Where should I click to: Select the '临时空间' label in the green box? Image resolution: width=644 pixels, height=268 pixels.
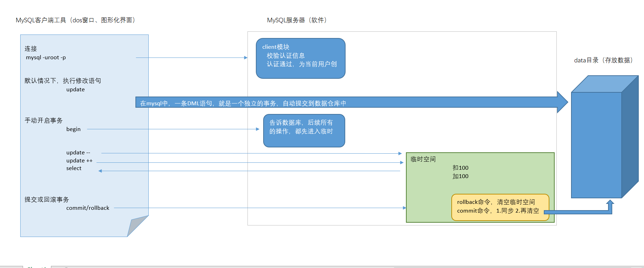point(423,159)
